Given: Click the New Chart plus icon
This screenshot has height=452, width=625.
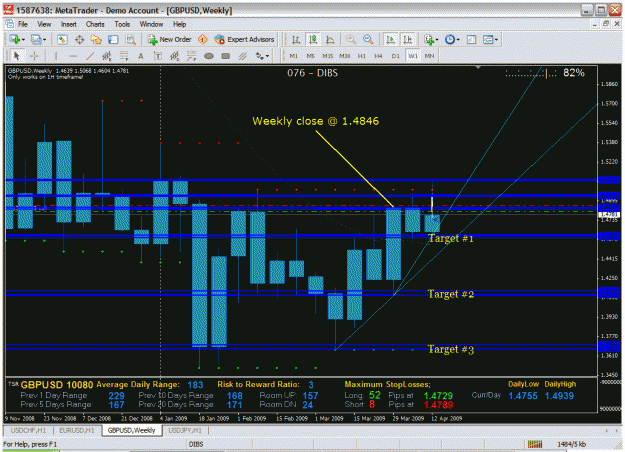Looking at the screenshot, I should pyautogui.click(x=15, y=39).
